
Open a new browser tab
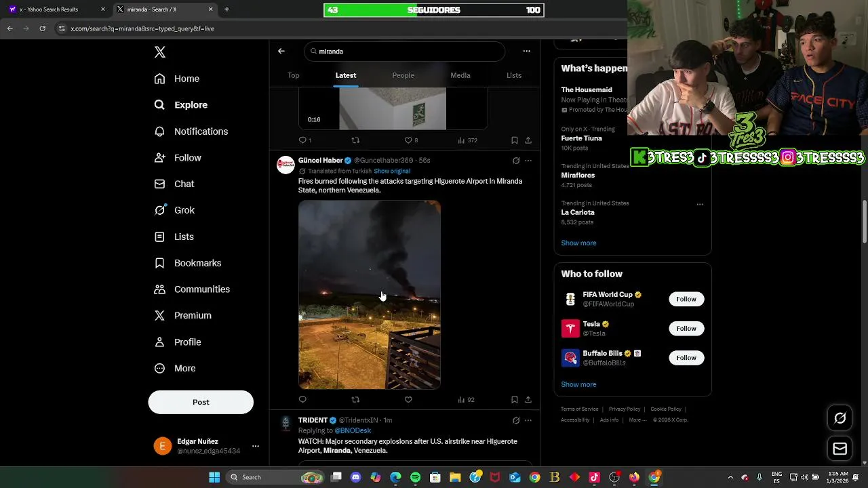pyautogui.click(x=226, y=9)
